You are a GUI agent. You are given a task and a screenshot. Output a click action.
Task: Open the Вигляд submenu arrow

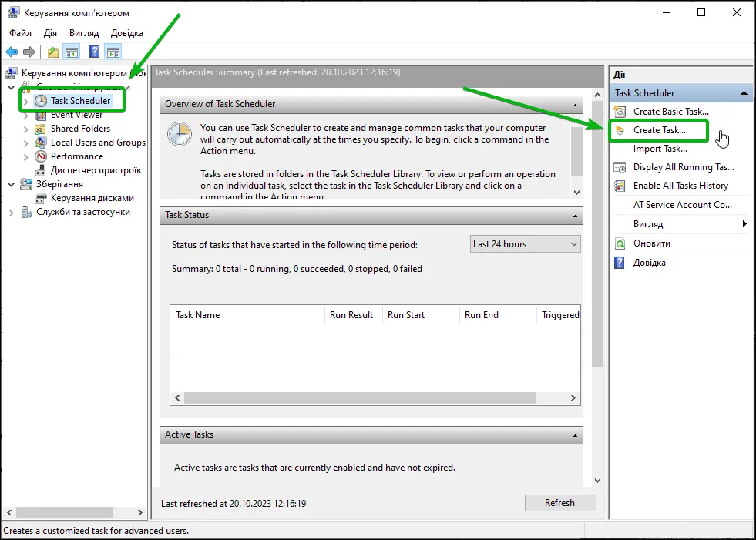click(x=745, y=223)
